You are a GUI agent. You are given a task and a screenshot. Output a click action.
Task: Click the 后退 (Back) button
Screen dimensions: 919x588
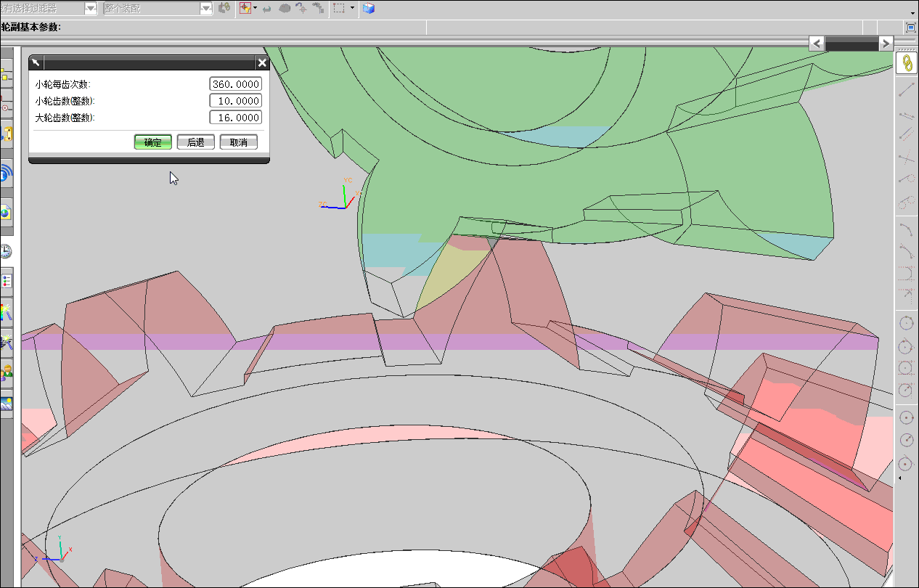[196, 142]
